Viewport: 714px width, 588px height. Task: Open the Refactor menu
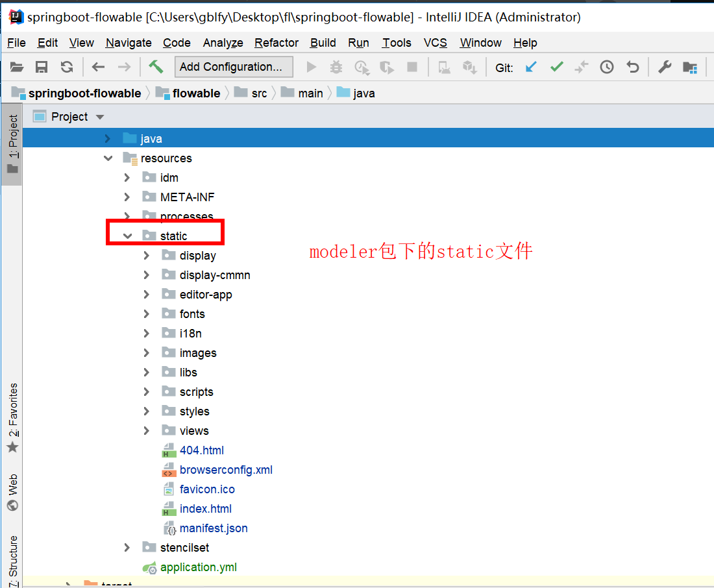[x=277, y=43]
